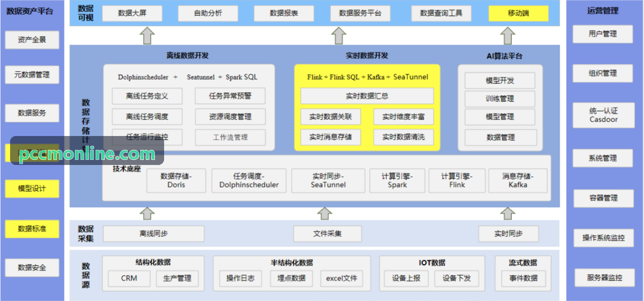Screen dimensions: 644x301
Task: Open the 实时同步-SeaTunnel box
Action: click(328, 181)
